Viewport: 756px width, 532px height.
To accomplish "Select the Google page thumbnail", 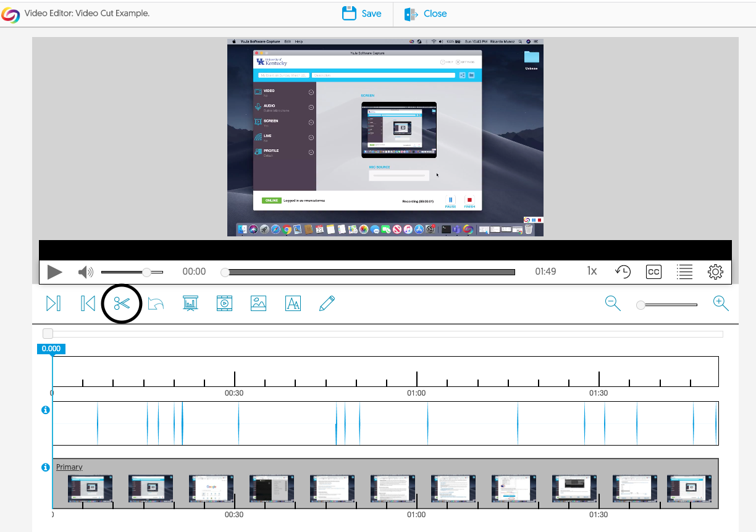I will coord(211,488).
